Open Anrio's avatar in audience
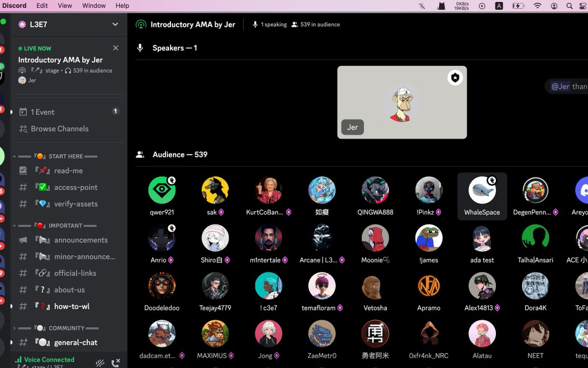This screenshot has height=368, width=588. pos(162,238)
